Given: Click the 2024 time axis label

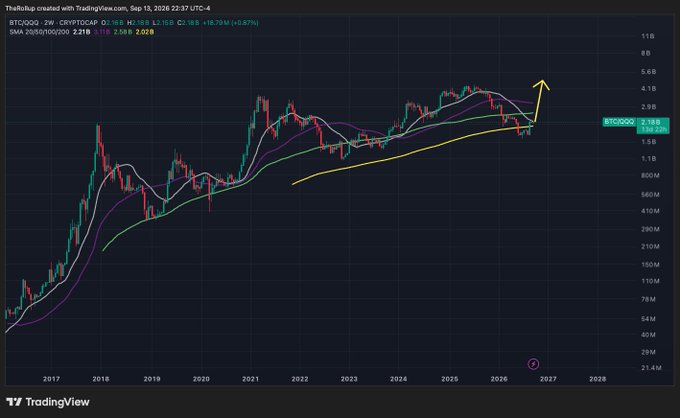Looking at the screenshot, I should coord(399,379).
